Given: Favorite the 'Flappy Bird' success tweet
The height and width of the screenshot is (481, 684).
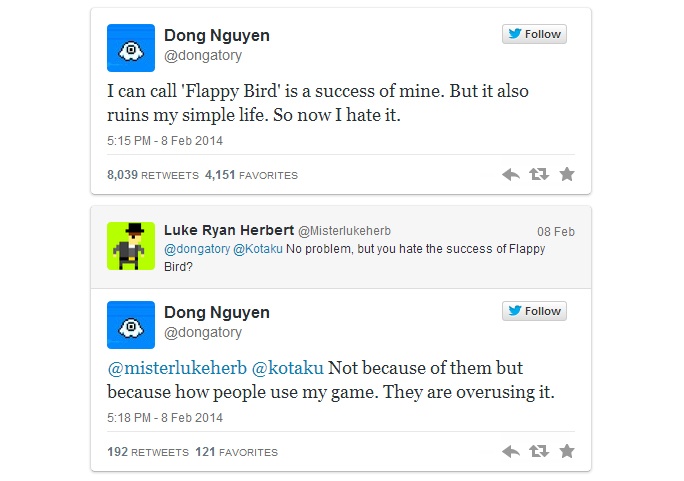Looking at the screenshot, I should click(567, 174).
